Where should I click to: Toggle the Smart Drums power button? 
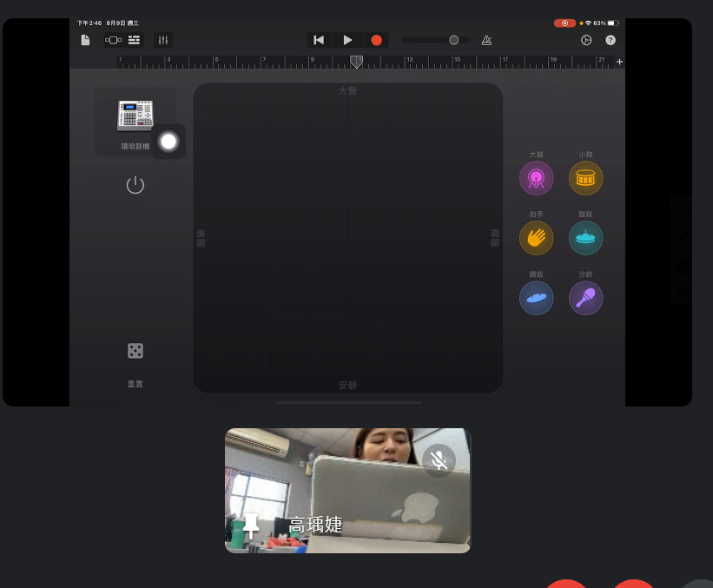135,185
